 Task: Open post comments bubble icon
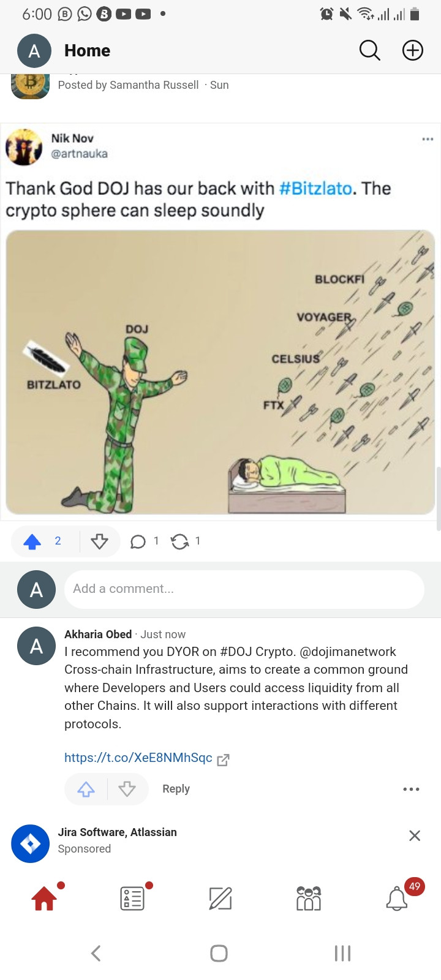pos(138,541)
